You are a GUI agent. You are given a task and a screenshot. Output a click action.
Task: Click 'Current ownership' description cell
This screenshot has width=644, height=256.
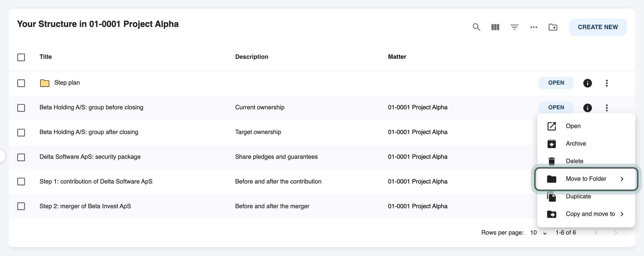pyautogui.click(x=260, y=107)
